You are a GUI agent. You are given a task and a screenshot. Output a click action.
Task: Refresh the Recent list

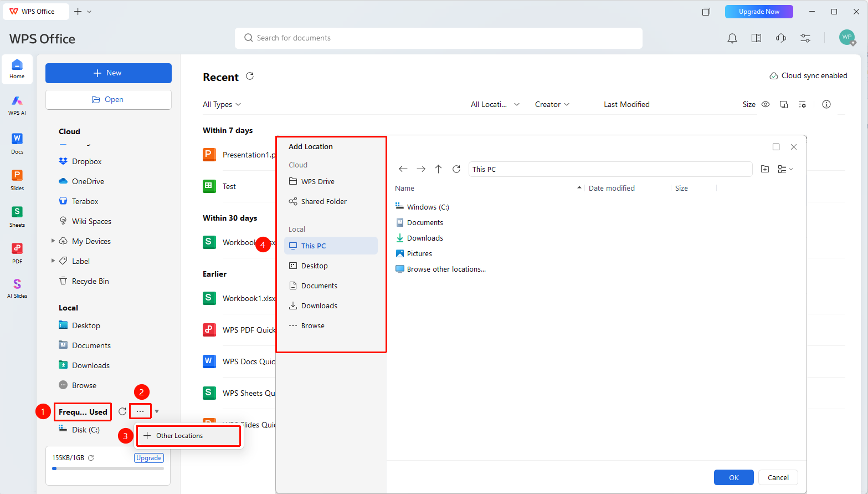pos(250,76)
